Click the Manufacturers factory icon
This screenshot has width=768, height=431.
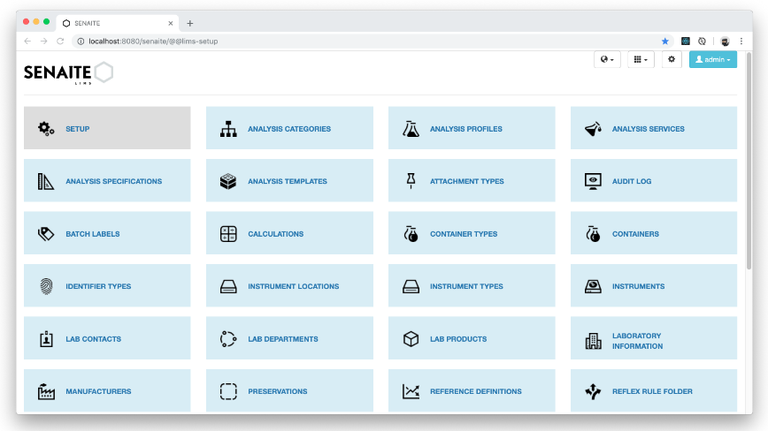(x=46, y=391)
